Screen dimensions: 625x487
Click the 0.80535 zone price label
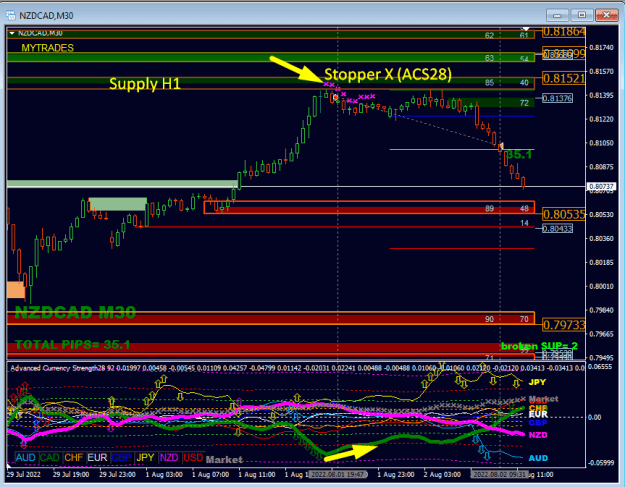point(564,214)
